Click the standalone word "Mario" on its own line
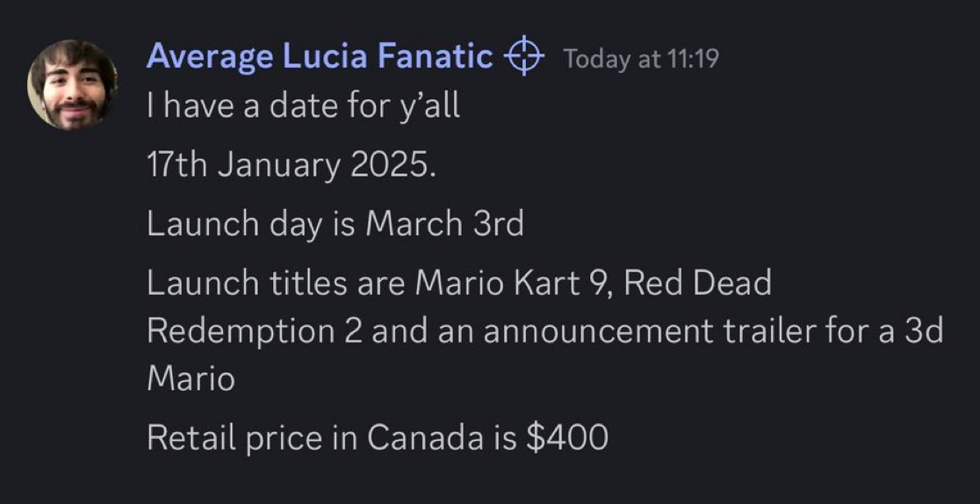This screenshot has height=504, width=980. click(x=190, y=379)
